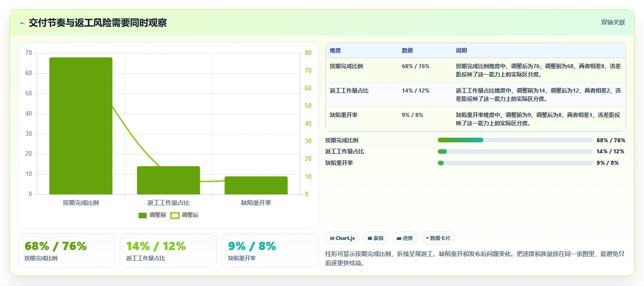Click the 返工工作量占比 progress bar
This screenshot has width=644, height=286.
[x=515, y=152]
